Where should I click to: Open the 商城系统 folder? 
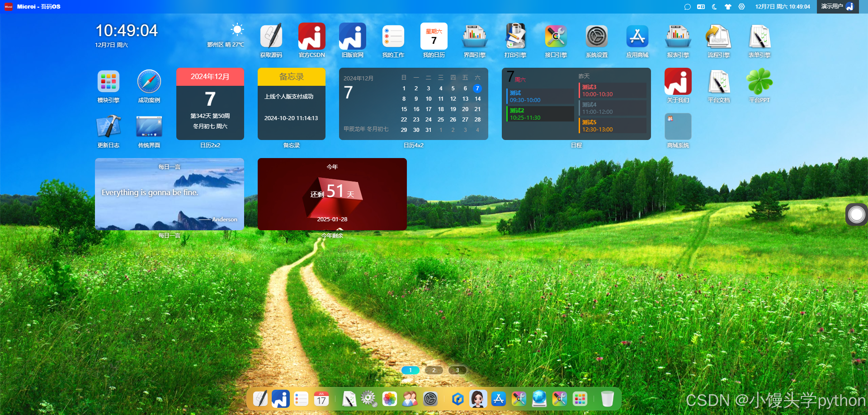[678, 126]
